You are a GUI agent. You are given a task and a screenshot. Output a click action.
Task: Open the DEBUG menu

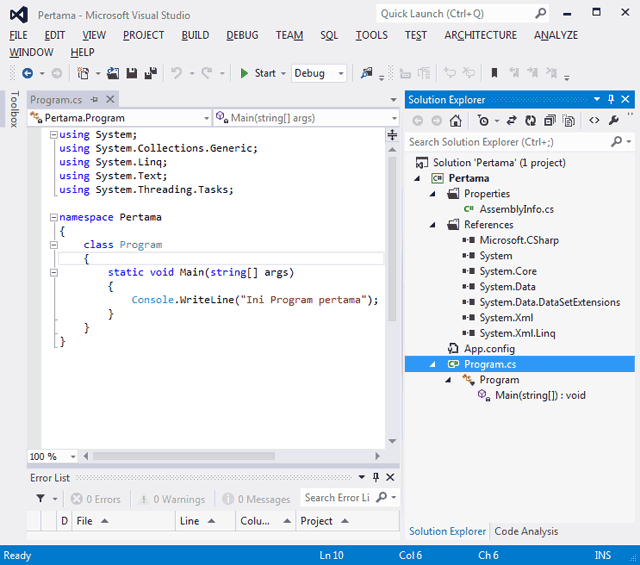click(x=242, y=35)
